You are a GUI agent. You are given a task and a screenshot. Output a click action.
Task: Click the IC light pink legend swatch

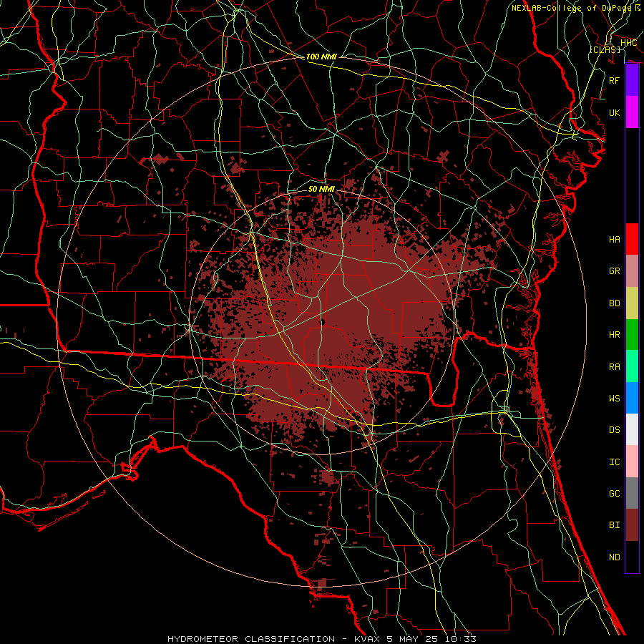click(x=632, y=462)
